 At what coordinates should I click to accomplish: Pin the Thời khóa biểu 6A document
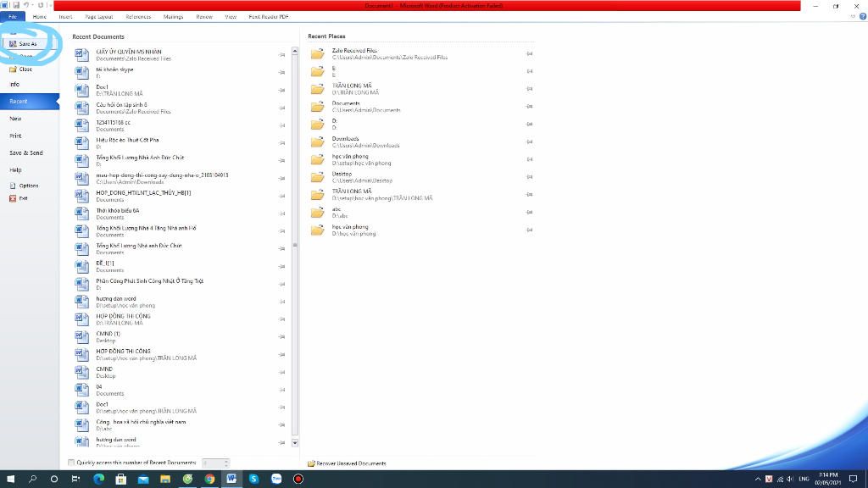(x=281, y=213)
